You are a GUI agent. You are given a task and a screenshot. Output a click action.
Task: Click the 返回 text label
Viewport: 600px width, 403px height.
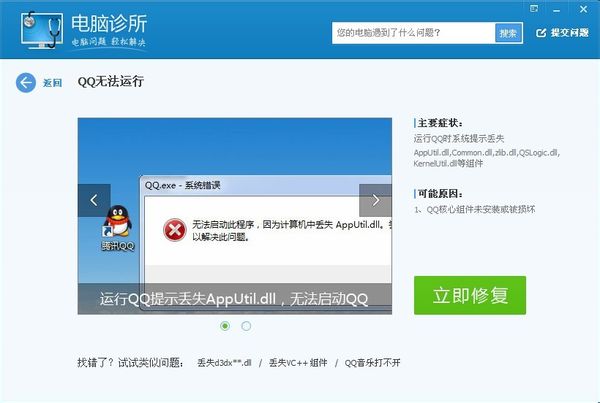pos(52,83)
